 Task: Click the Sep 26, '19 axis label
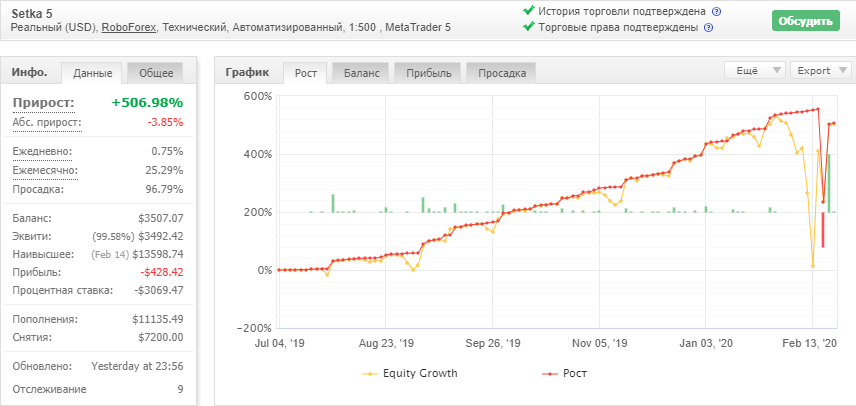(x=493, y=343)
